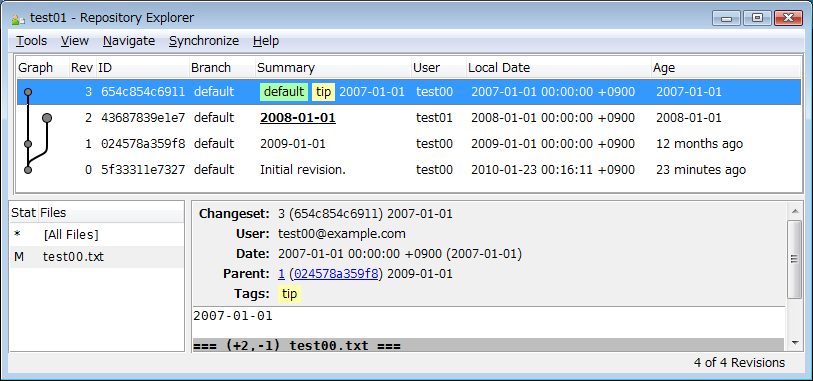Select revision ID 654c854c6911
813x381 pixels.
[x=143, y=92]
